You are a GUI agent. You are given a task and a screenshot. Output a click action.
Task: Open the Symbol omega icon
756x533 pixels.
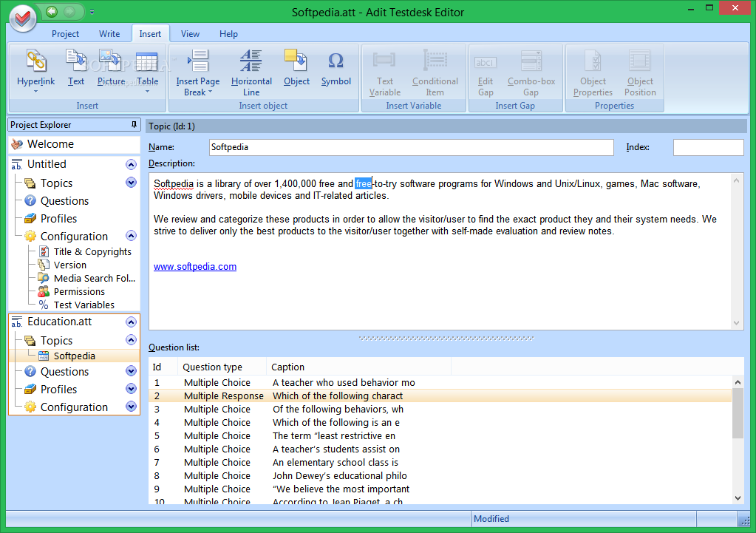click(x=336, y=61)
